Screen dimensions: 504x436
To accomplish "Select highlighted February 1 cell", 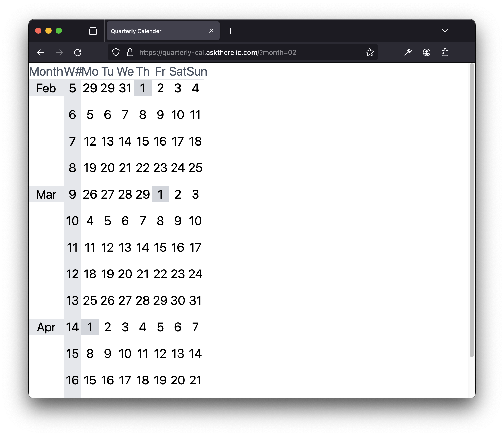I will [143, 88].
